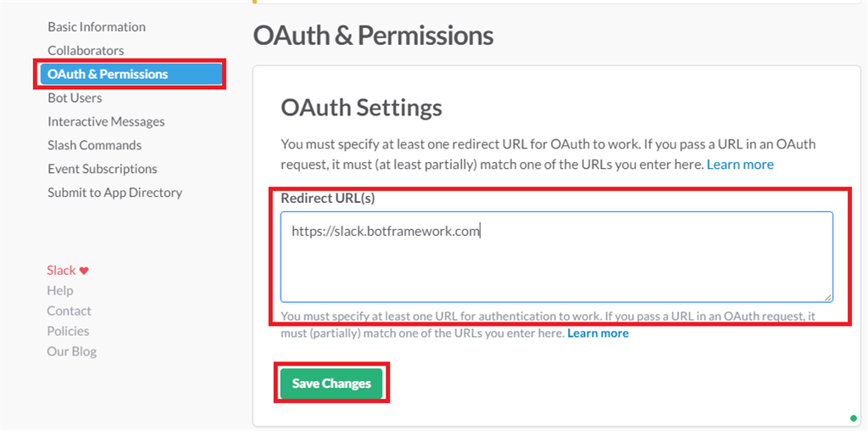Open Bot Users settings
The height and width of the screenshot is (431, 868).
[x=75, y=98]
